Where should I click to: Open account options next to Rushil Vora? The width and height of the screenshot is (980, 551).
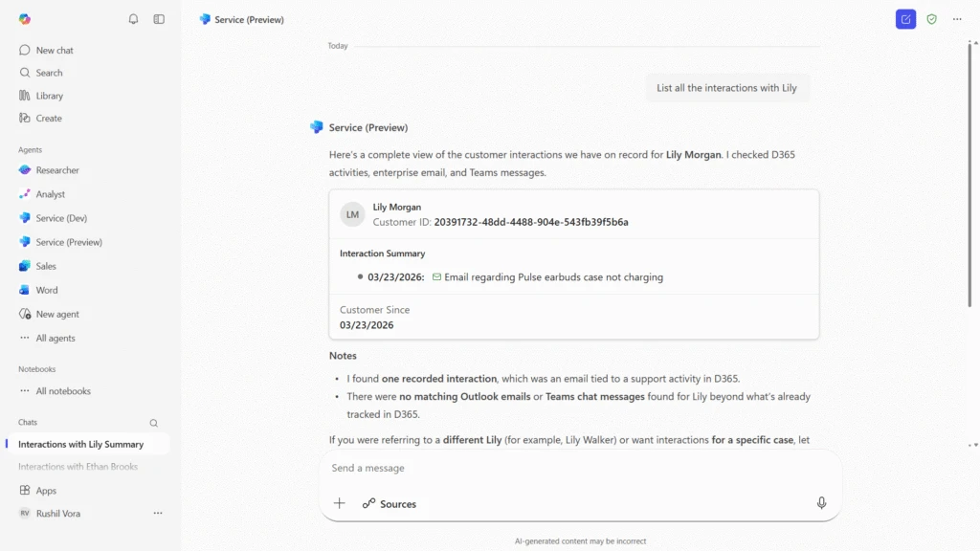158,514
